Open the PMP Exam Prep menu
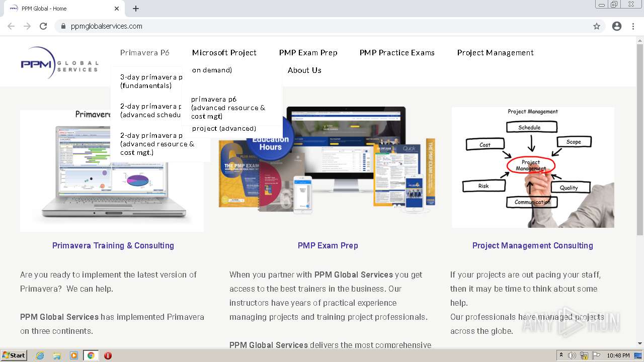Image resolution: width=644 pixels, height=362 pixels. click(x=308, y=53)
